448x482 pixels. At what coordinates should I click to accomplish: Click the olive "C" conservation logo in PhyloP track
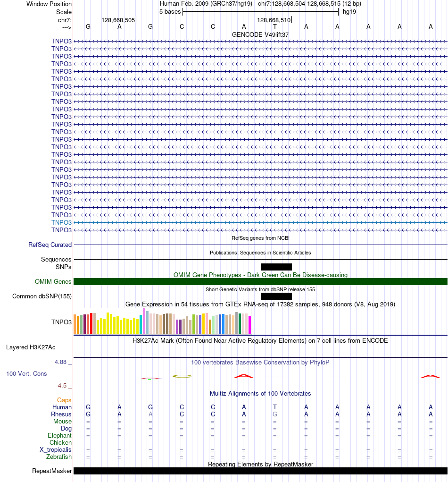tap(182, 376)
